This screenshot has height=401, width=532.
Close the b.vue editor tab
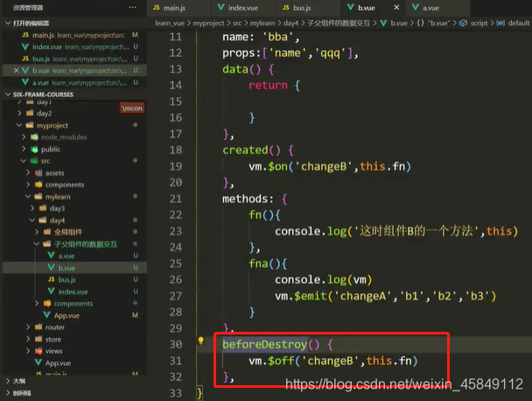396,8
